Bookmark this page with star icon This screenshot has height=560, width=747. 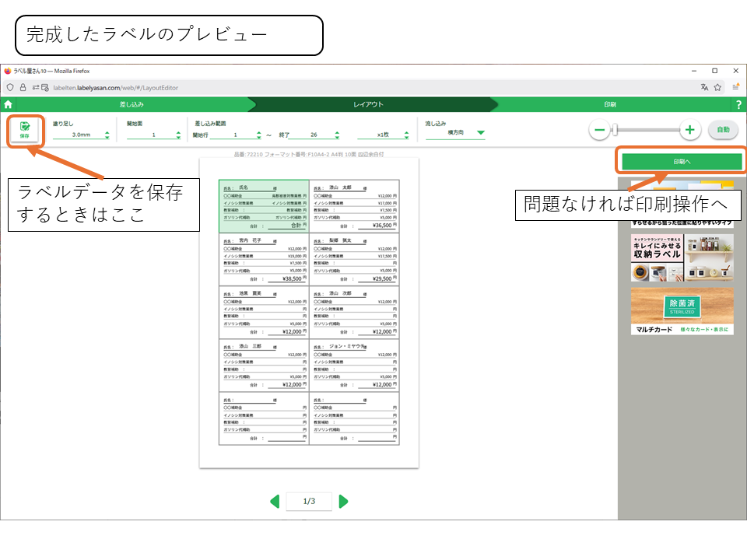pos(717,87)
